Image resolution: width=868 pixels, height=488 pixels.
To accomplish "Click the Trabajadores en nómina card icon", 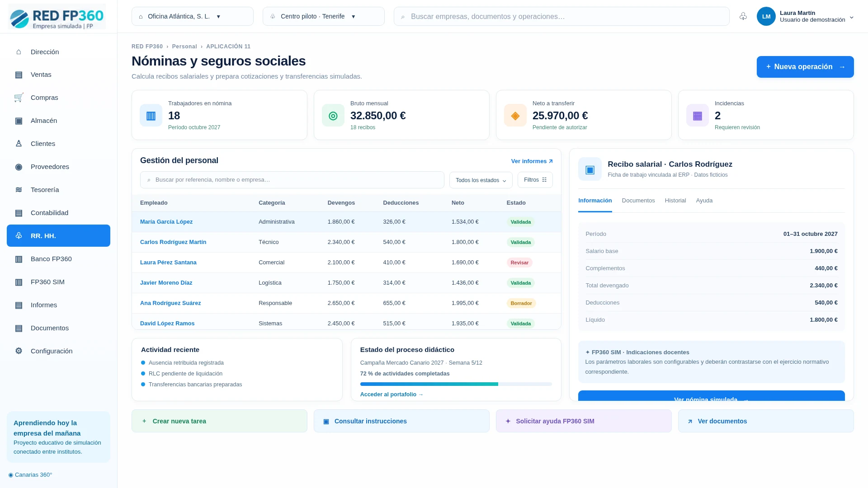I will pyautogui.click(x=151, y=115).
